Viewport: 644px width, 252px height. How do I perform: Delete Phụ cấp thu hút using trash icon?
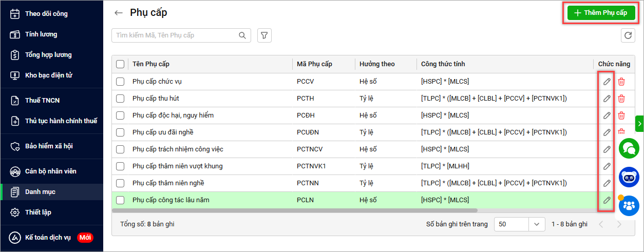621,99
